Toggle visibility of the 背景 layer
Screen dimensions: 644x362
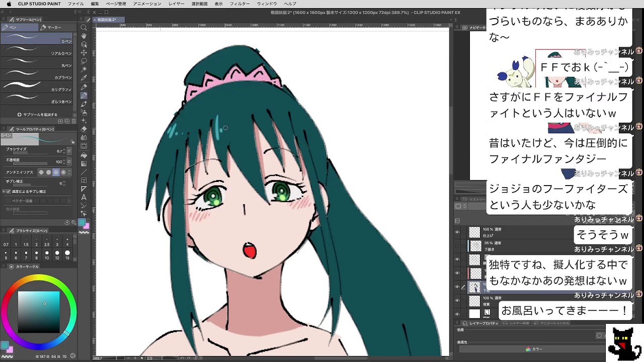coord(457,301)
